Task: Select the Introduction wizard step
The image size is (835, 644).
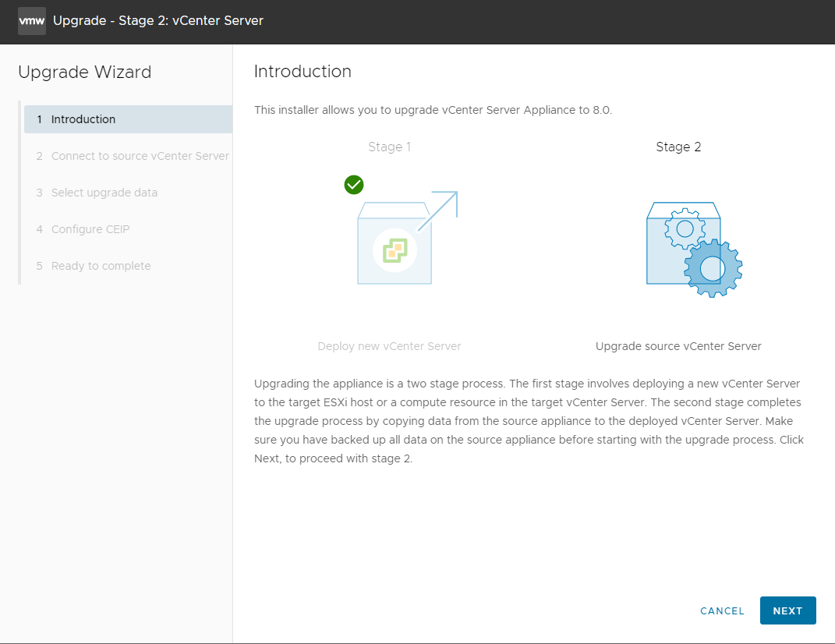Action: (x=129, y=119)
